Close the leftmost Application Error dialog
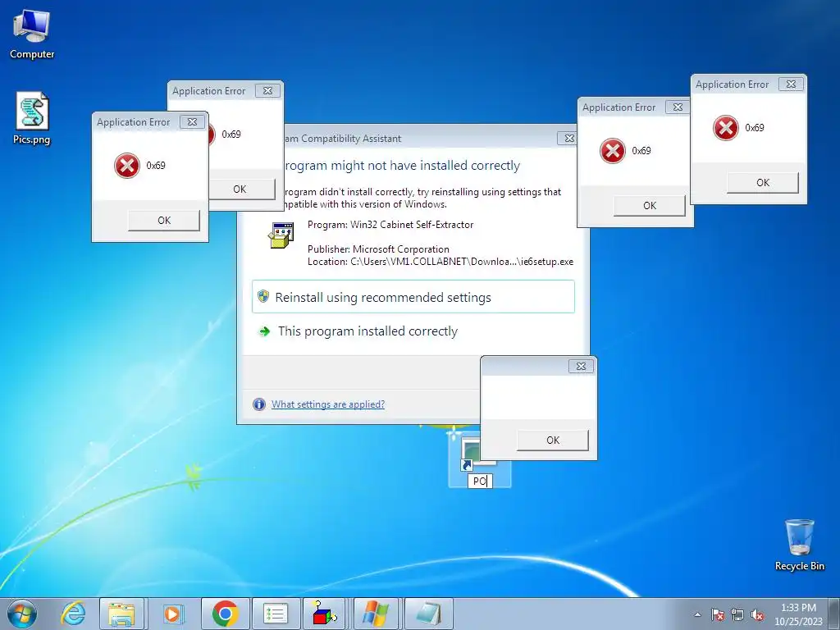The image size is (840, 630). pos(192,122)
